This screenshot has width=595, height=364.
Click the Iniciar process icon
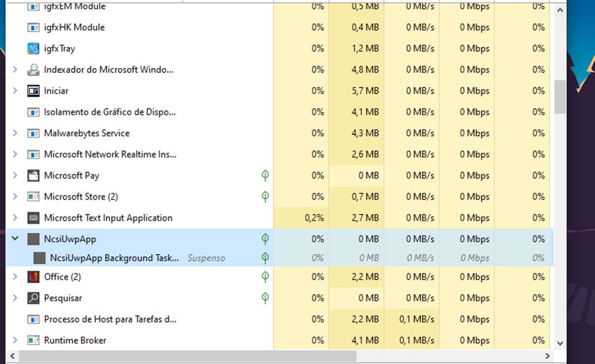click(33, 91)
